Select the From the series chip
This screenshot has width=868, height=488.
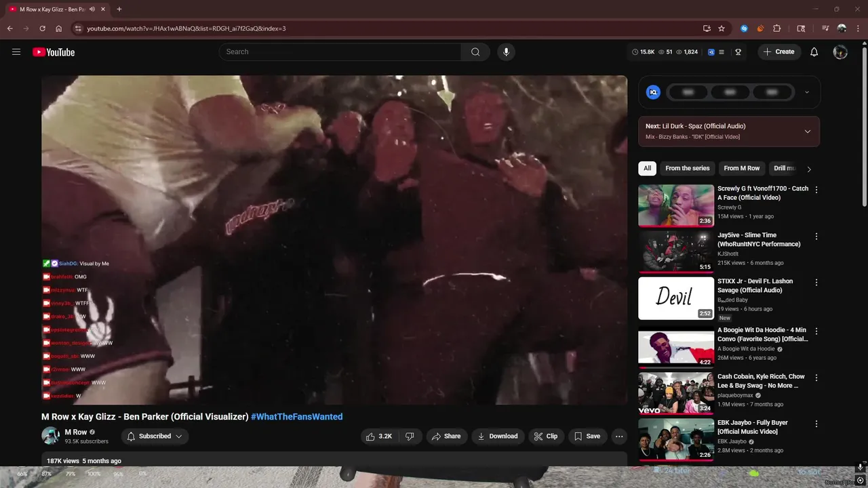click(688, 169)
